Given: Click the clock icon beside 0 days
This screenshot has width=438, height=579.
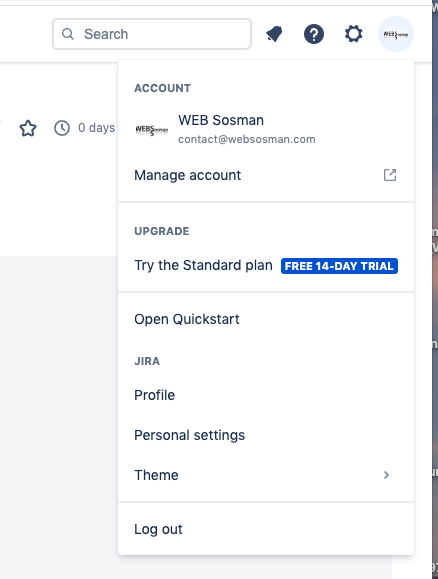Looking at the screenshot, I should click(x=62, y=128).
